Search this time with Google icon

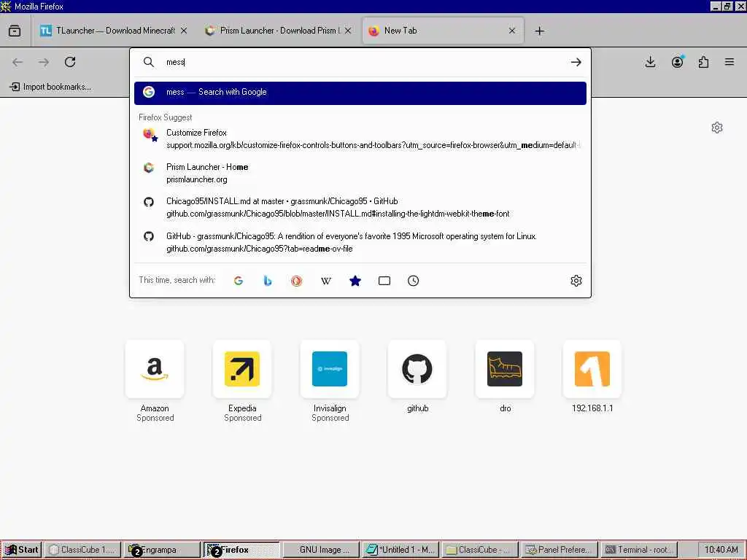[x=239, y=281]
